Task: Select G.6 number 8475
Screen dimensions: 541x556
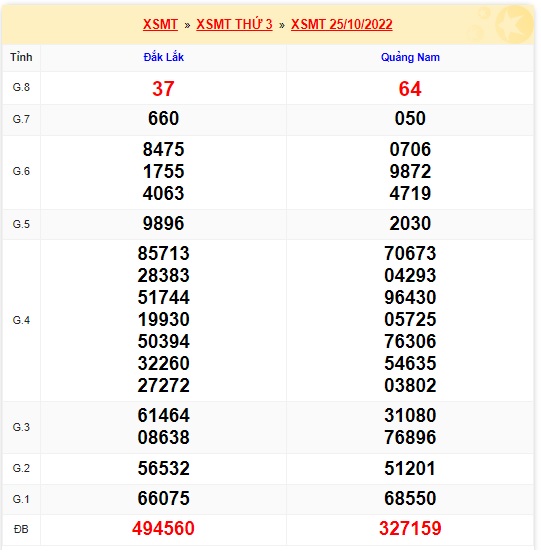Action: pos(163,149)
